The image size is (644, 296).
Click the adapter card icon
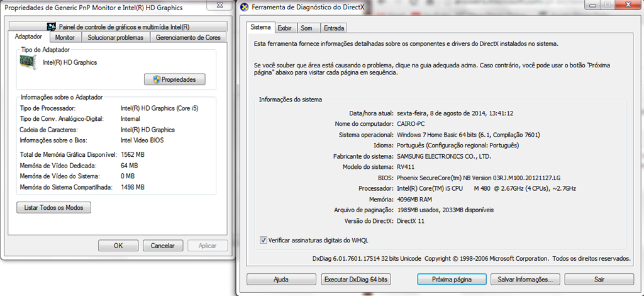point(28,62)
